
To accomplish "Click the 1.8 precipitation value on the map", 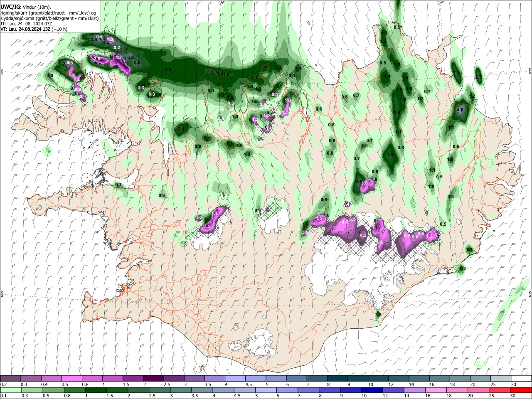I will click(402, 100).
